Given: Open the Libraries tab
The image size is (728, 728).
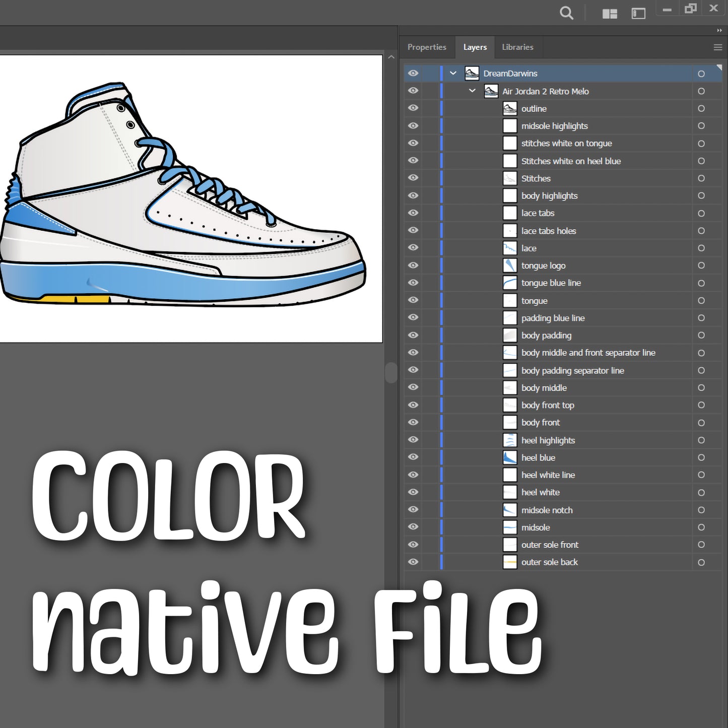Looking at the screenshot, I should click(517, 47).
